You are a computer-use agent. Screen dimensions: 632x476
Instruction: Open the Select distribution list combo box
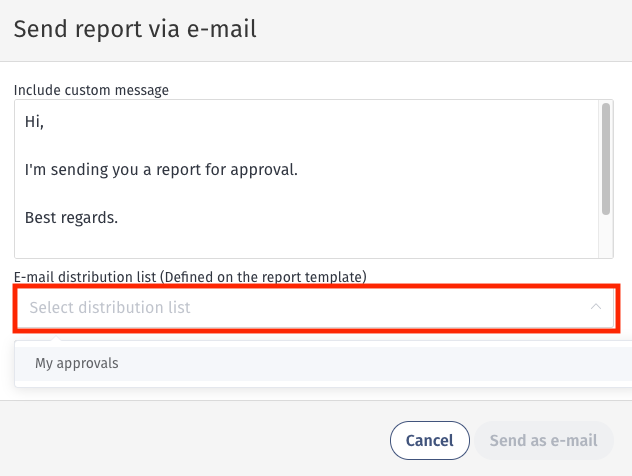coord(316,308)
